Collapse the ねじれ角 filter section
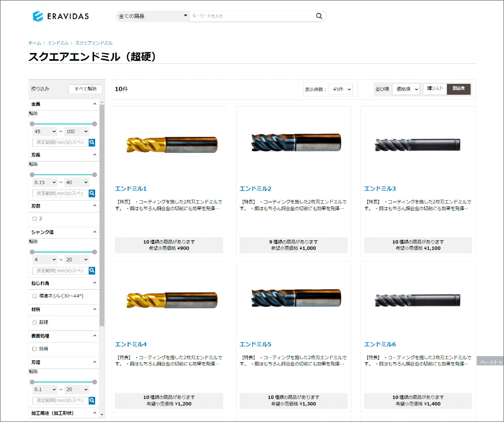The image size is (504, 422). pyautogui.click(x=95, y=283)
